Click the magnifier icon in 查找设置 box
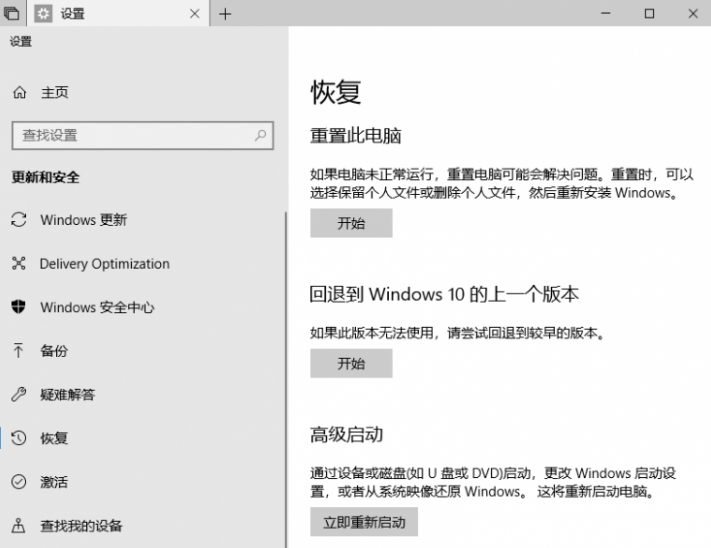Screen dimensions: 711x548 pos(260,135)
